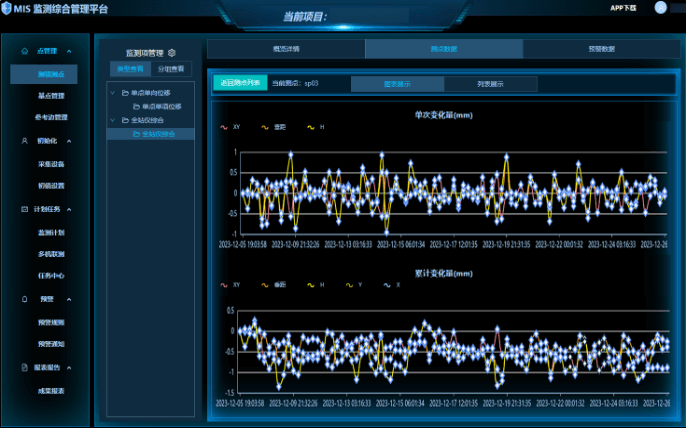
Task: Click the calendar icon next to 计划任务
Action: pos(24,209)
